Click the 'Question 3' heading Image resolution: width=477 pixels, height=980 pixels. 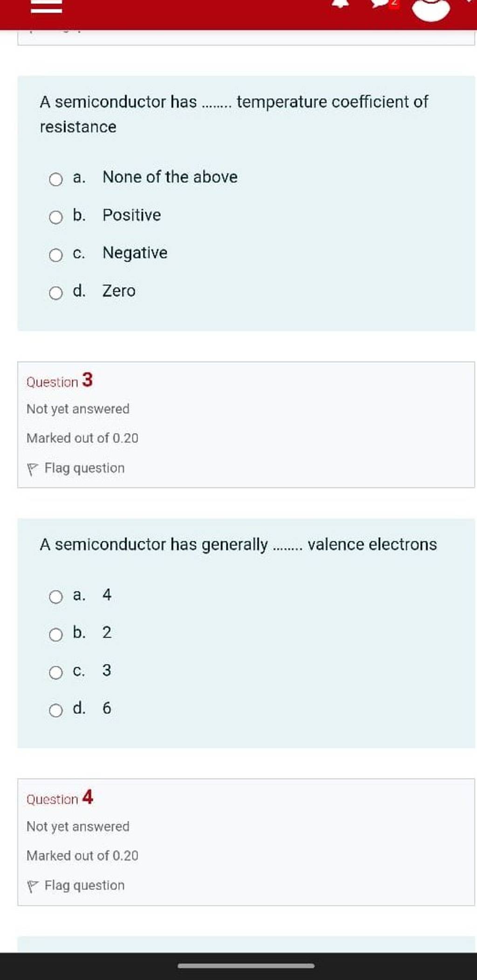pos(60,381)
